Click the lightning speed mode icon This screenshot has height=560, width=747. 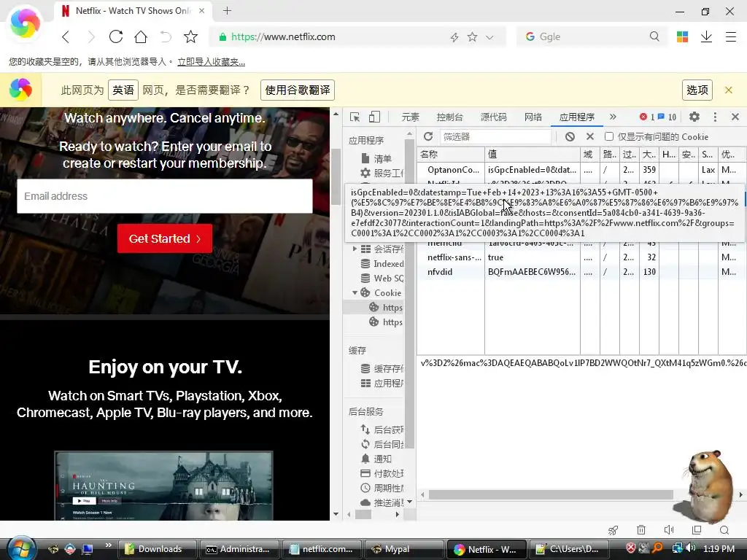[454, 37]
